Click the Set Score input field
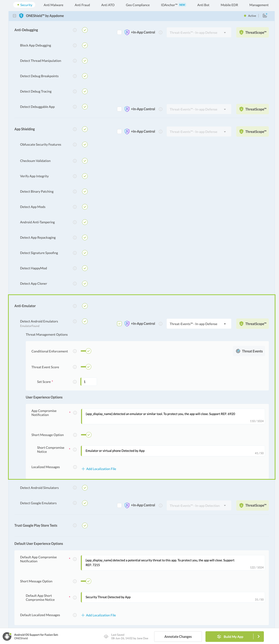 89,382
